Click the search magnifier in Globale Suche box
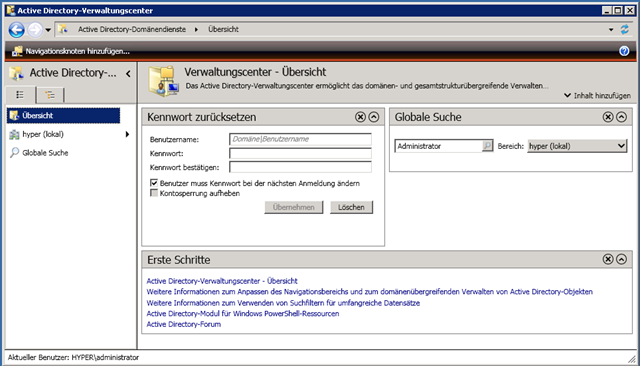 tap(487, 146)
